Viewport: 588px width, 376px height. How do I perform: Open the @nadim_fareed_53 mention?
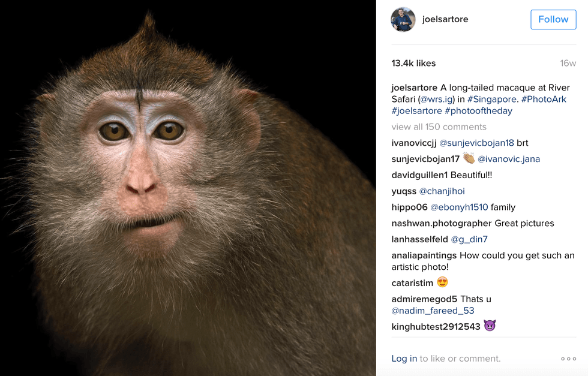click(x=433, y=311)
